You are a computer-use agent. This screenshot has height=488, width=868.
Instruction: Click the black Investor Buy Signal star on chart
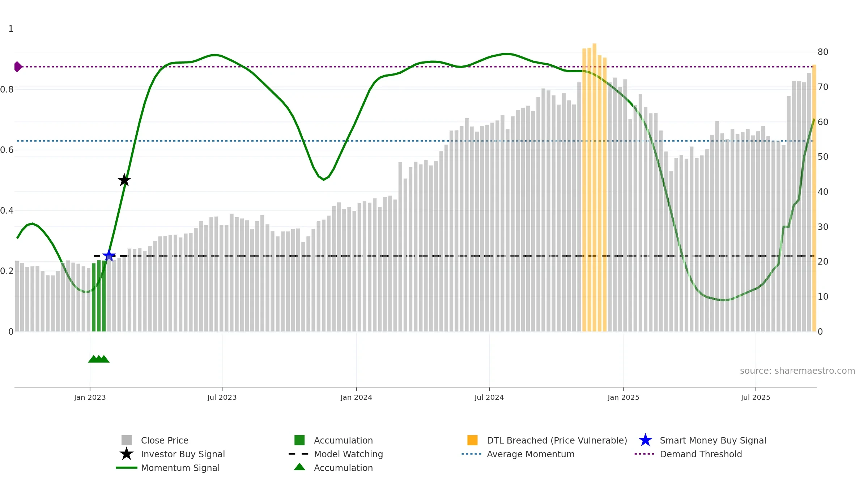tap(124, 180)
